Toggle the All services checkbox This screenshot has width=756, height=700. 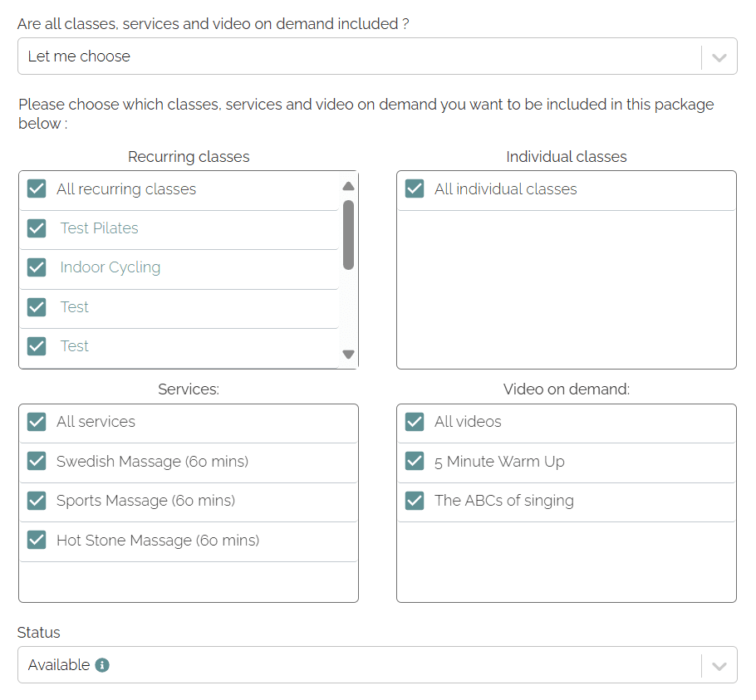[x=37, y=422]
